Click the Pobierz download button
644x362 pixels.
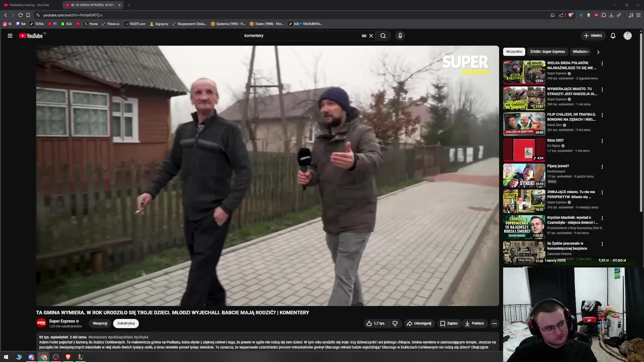(474, 323)
